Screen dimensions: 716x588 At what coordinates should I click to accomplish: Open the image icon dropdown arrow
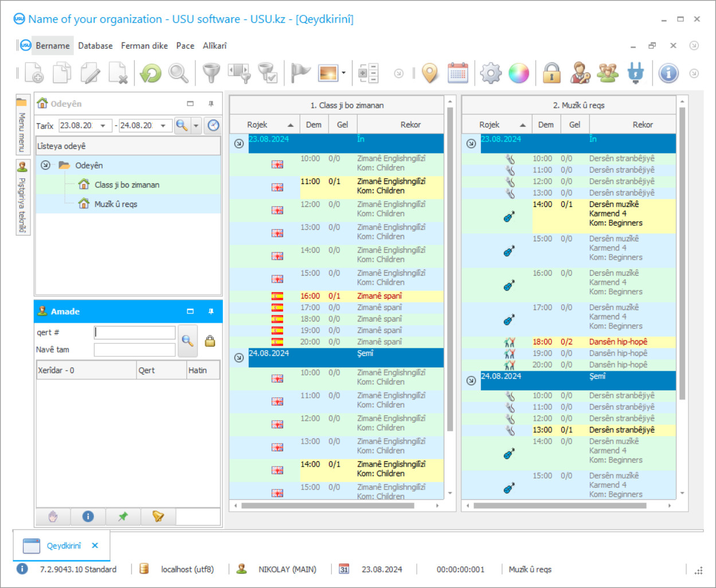tap(343, 73)
